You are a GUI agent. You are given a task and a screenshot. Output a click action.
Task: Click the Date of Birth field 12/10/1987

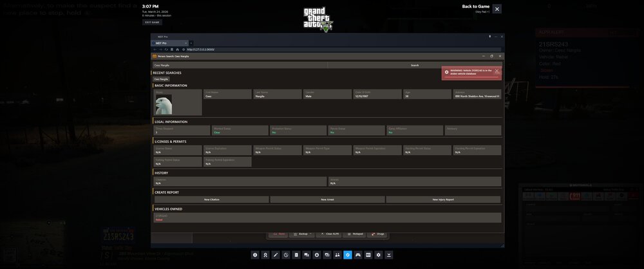[x=377, y=94]
